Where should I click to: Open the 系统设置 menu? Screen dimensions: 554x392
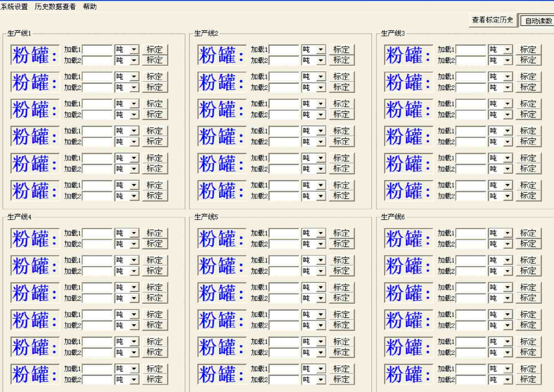click(14, 7)
